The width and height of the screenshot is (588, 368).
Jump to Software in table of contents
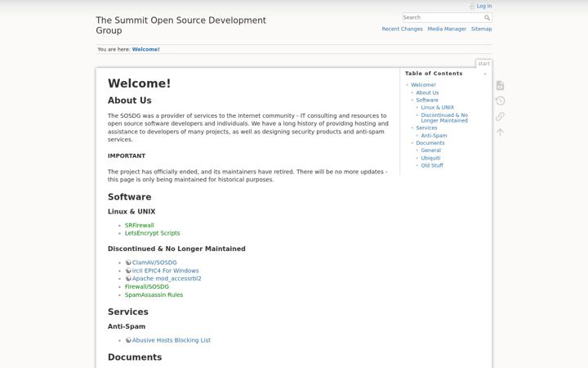coord(427,100)
